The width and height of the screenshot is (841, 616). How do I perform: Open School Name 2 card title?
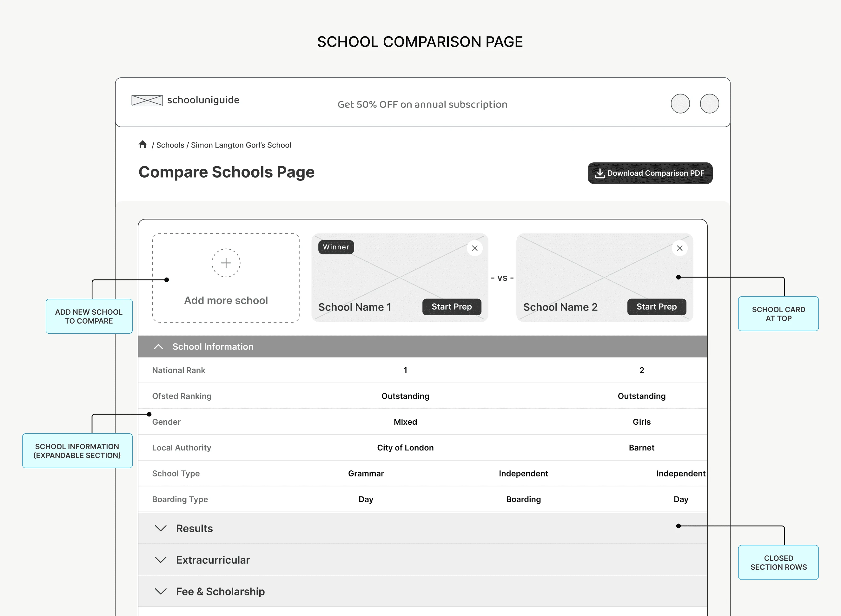560,307
